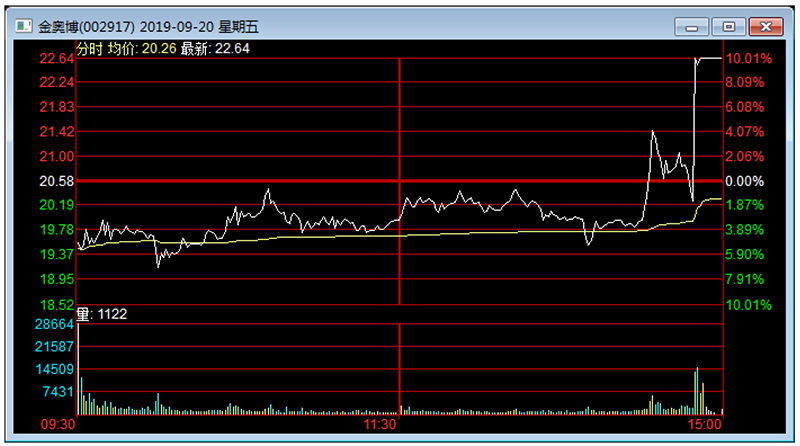800x446 pixels.
Task: Click the green 10.01% lower limit label
Action: click(x=749, y=304)
